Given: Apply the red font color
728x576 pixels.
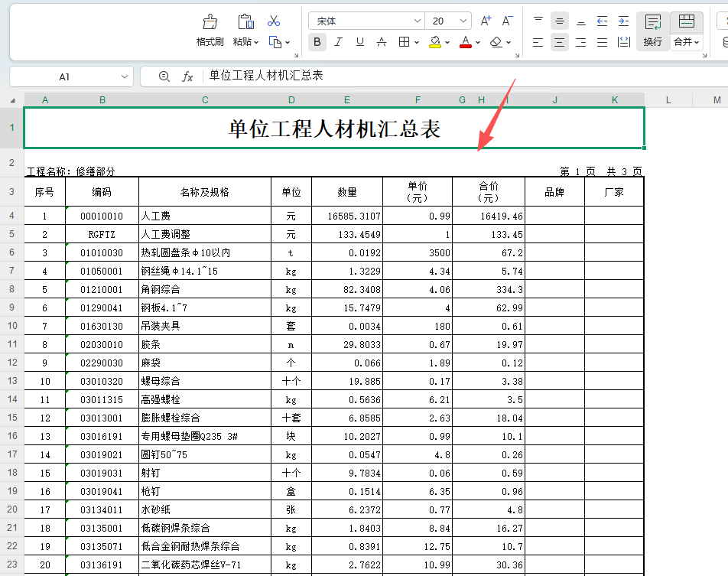Looking at the screenshot, I should (466, 42).
